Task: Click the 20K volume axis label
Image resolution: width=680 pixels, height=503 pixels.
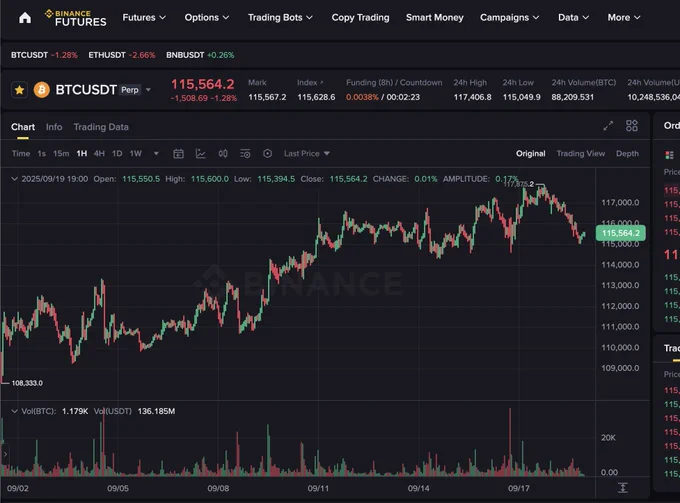Action: (608, 438)
